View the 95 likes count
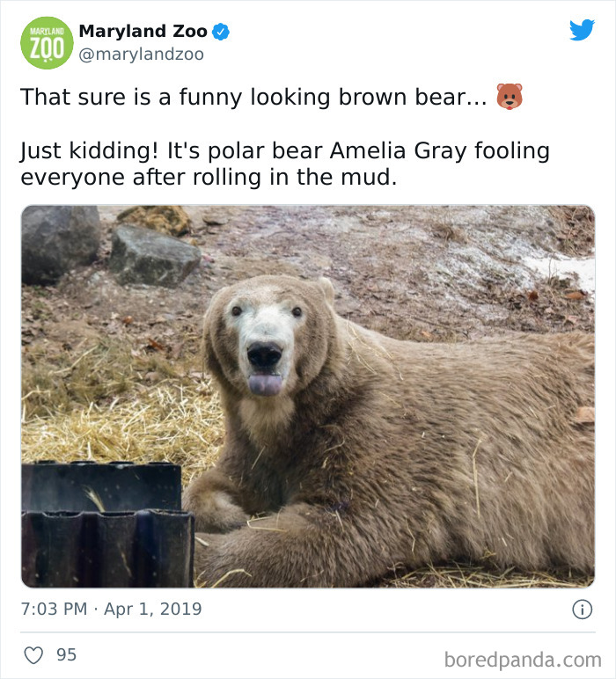The image size is (616, 679). (66, 654)
